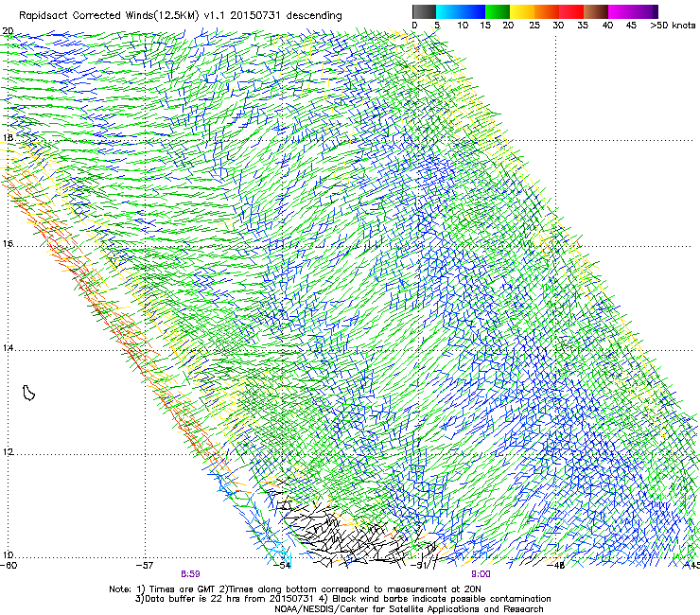This screenshot has height=615, width=700.
Task: Click the NOAA/NESDIS credit line
Action: (409, 609)
